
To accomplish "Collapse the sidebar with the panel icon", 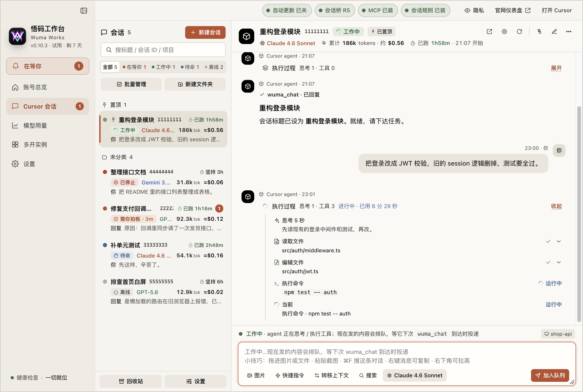I will point(84,11).
